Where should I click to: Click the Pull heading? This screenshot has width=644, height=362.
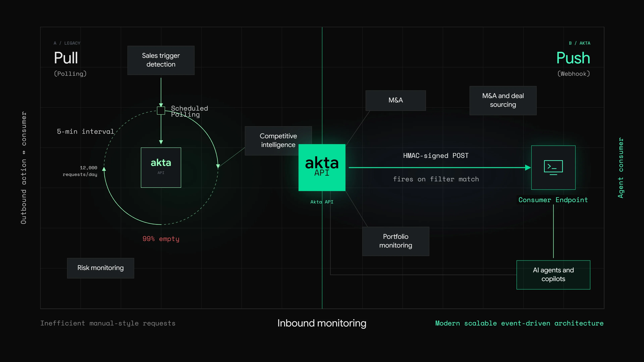66,58
